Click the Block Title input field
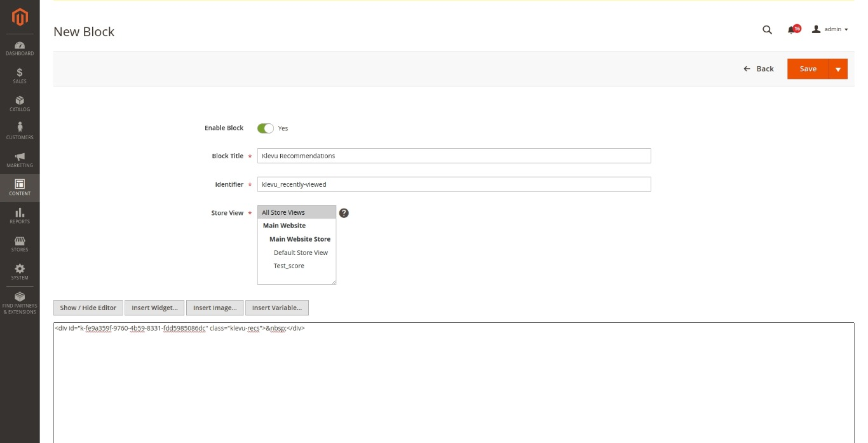 click(454, 156)
